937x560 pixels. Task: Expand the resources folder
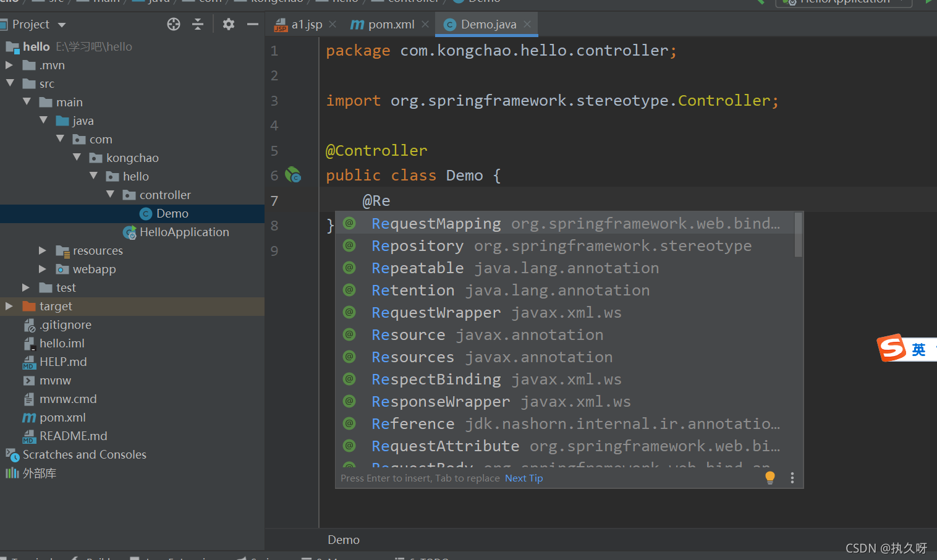point(43,250)
